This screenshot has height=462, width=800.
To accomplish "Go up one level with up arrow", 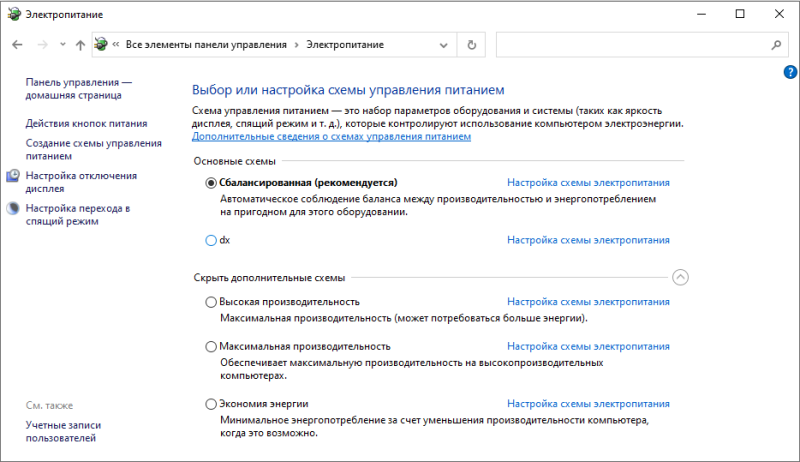I will (x=80, y=45).
